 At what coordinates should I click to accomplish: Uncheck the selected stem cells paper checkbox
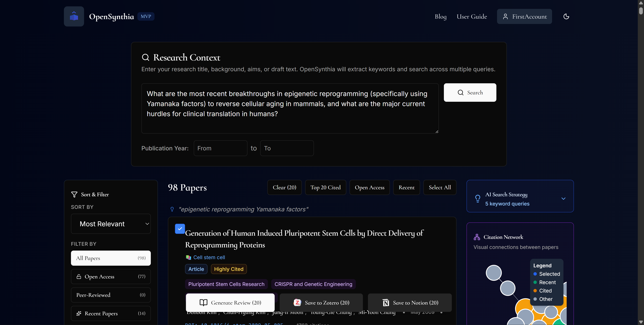180,229
